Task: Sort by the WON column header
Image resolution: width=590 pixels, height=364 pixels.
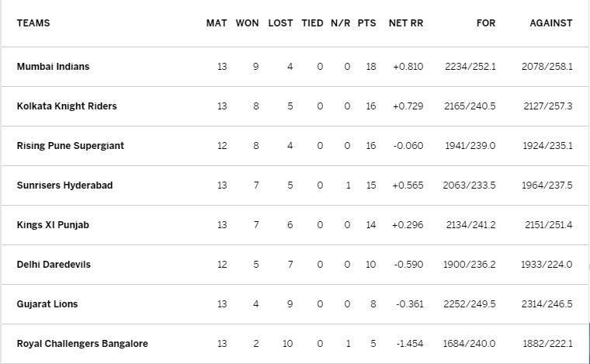Action: (x=247, y=23)
